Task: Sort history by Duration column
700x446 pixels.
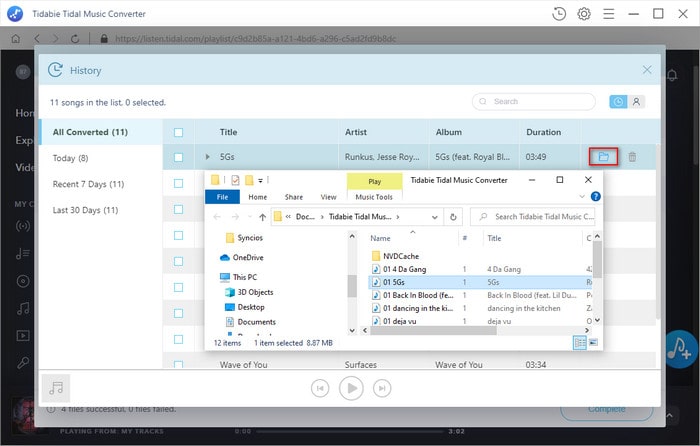Action: 543,132
